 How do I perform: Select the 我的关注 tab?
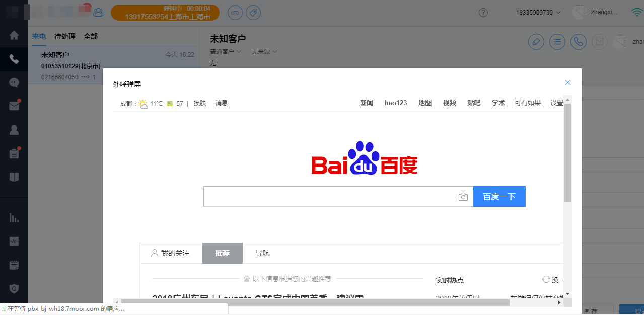pos(171,253)
